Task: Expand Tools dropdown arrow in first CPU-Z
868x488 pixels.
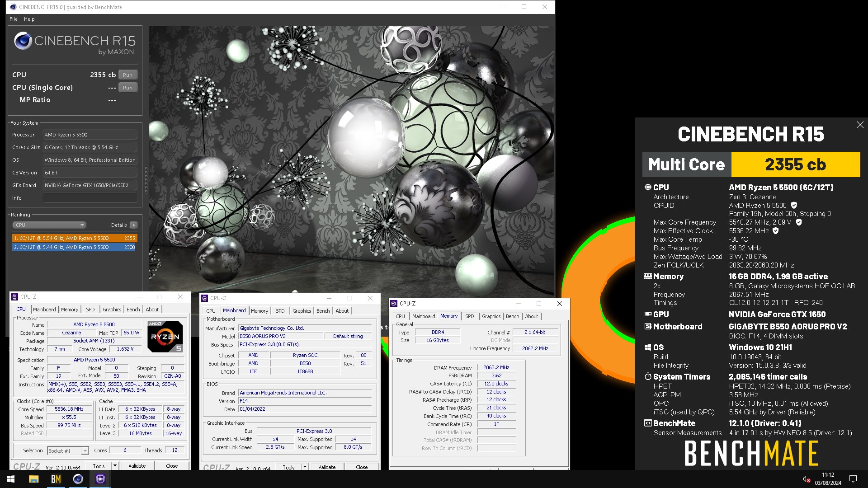Action: coord(115,466)
